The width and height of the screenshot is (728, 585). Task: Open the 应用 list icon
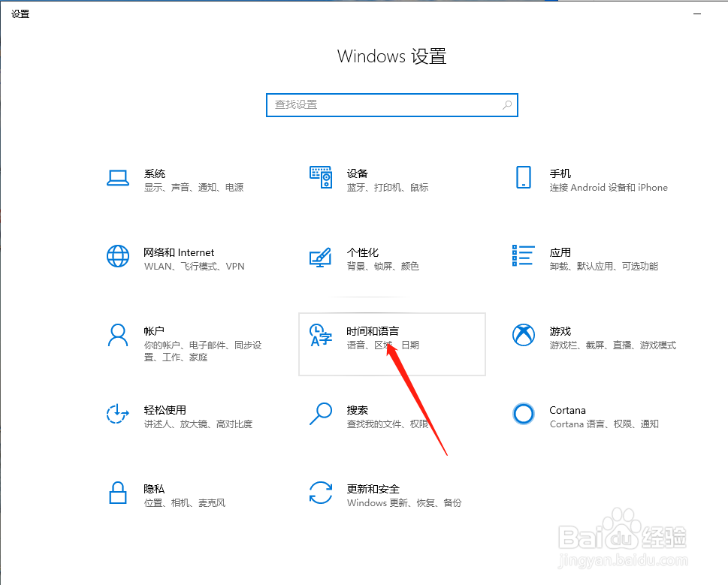pyautogui.click(x=523, y=255)
